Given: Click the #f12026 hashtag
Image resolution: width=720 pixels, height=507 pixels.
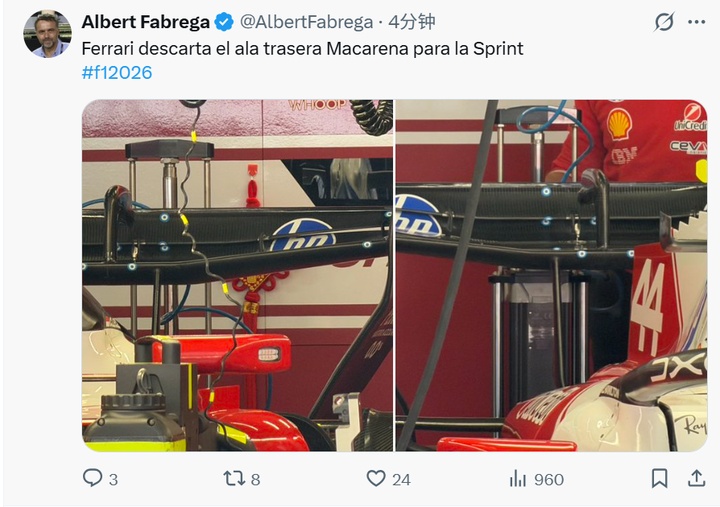Looking at the screenshot, I should click(117, 73).
